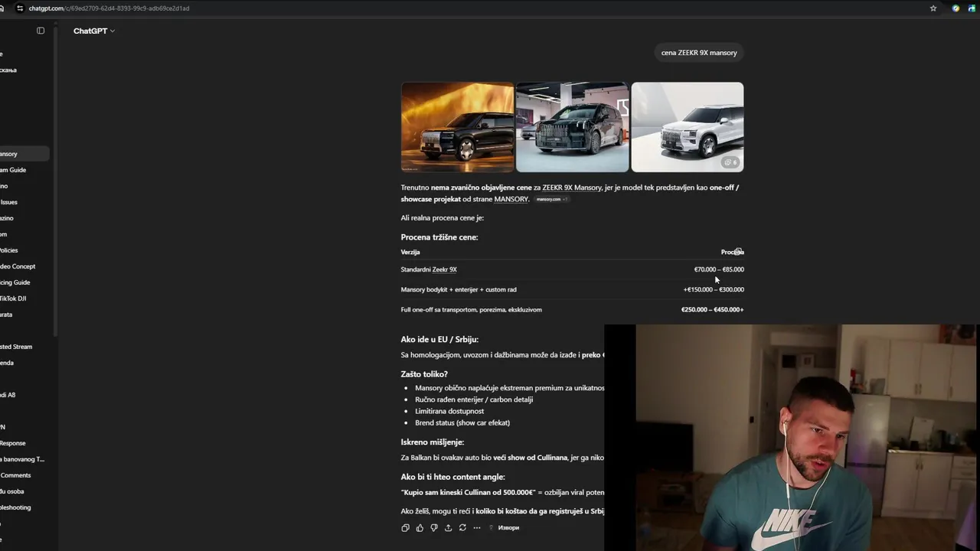This screenshot has width=980, height=551.
Task: Select 'Ručno rađen enterijer / carbon detalji' bullet
Action: click(x=474, y=399)
